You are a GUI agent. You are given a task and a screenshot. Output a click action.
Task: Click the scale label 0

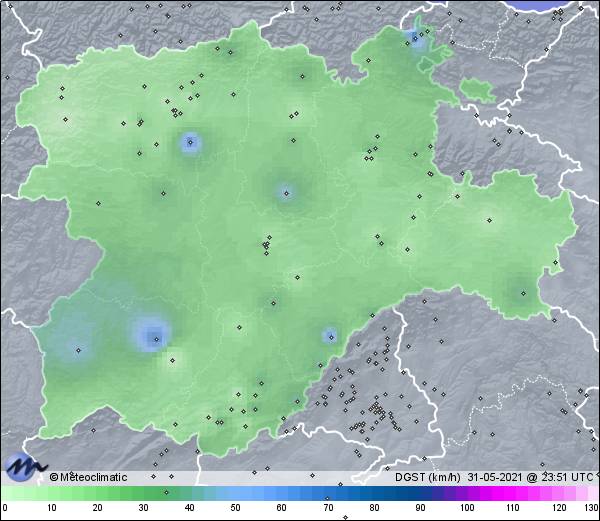pyautogui.click(x=5, y=508)
